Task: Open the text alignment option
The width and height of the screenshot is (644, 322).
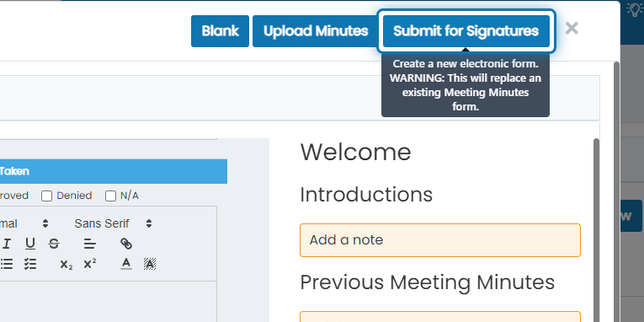Action: click(x=90, y=244)
